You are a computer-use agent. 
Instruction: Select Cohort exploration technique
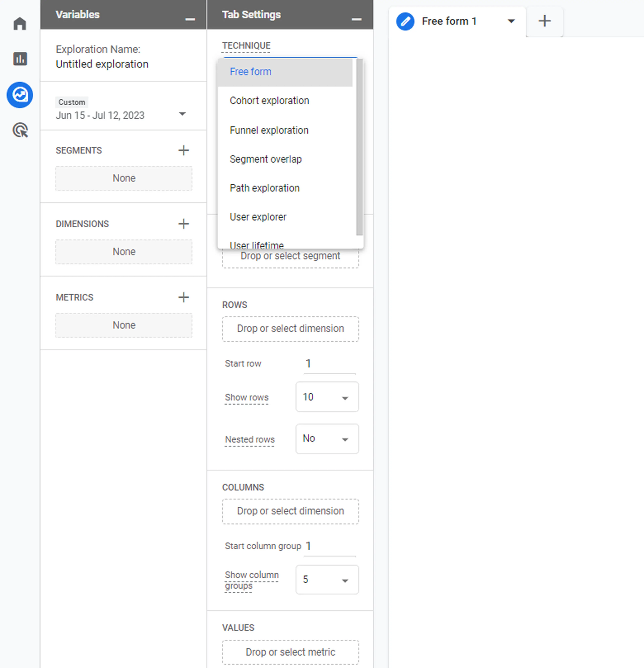coord(285,101)
